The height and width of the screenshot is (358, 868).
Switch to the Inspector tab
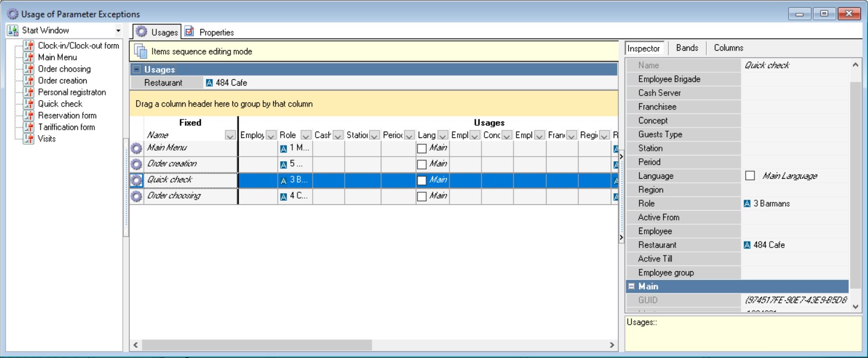click(643, 49)
